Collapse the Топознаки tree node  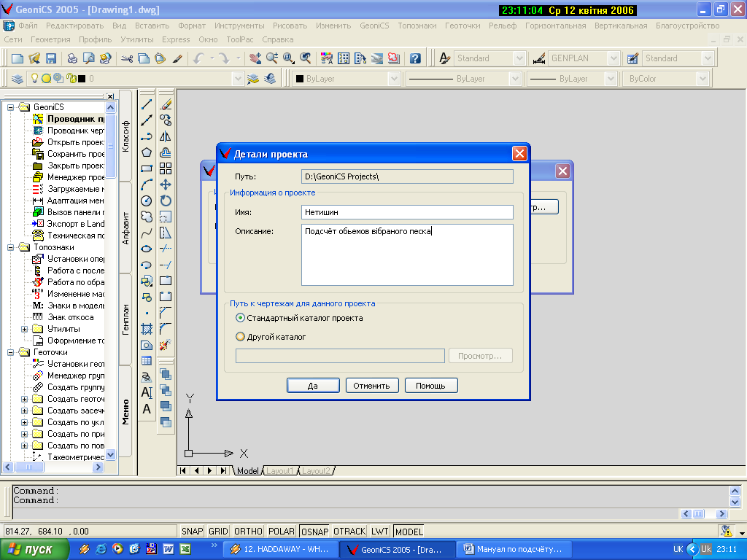click(x=10, y=247)
